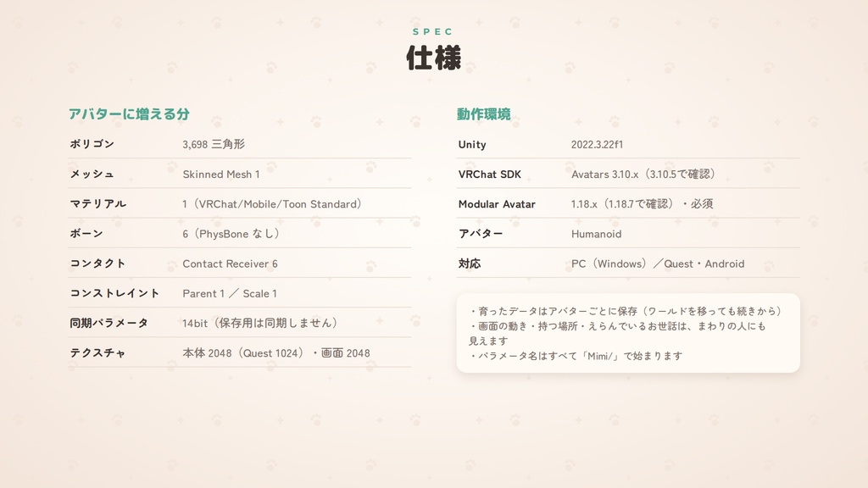Image resolution: width=868 pixels, height=488 pixels.
Task: Select the value Parent 1 ／ Scale 1
Action: (230, 294)
